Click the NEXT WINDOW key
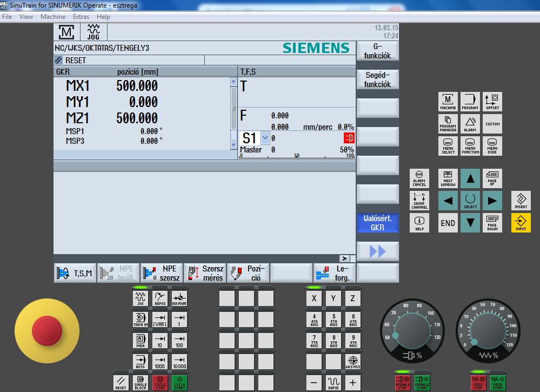 pos(448,178)
